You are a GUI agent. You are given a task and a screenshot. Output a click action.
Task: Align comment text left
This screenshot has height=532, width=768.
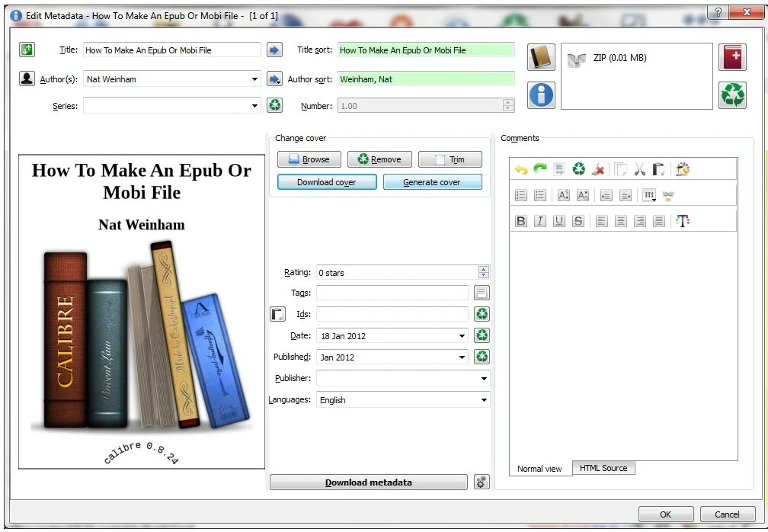click(x=601, y=221)
